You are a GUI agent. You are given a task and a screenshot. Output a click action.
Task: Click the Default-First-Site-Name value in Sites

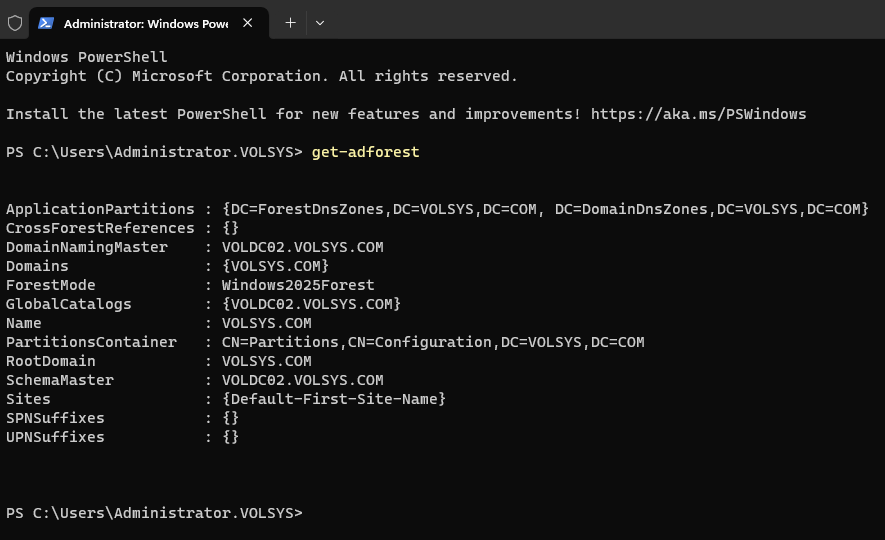334,399
